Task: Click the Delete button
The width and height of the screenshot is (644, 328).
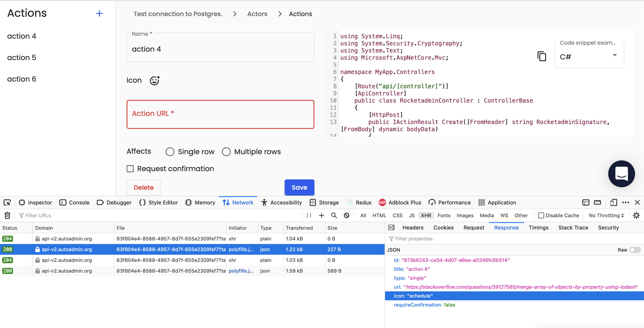Action: [144, 187]
